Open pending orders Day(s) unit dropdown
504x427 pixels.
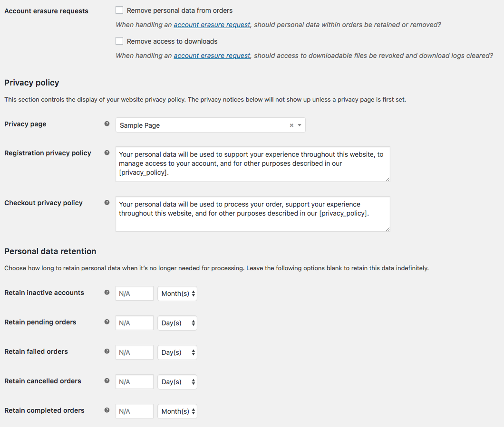[177, 323]
